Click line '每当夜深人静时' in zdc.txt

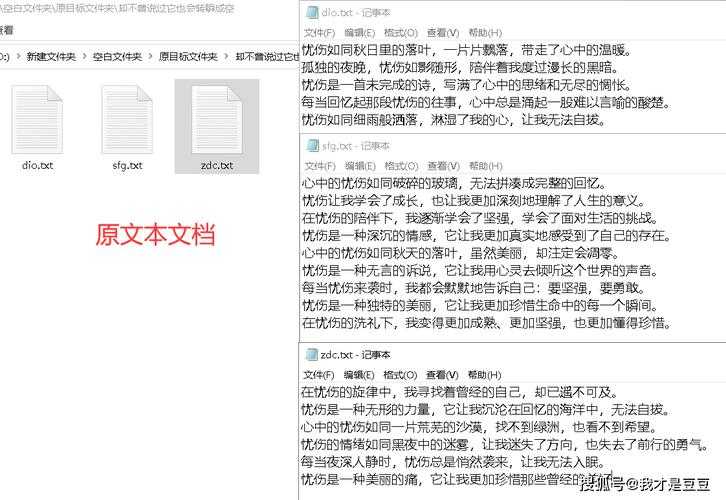point(453,462)
